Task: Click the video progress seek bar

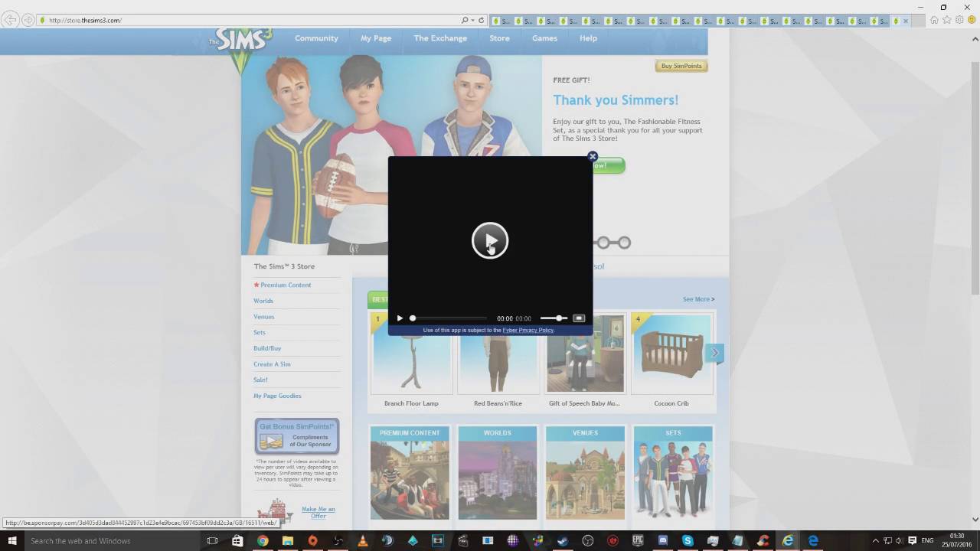Action: click(x=449, y=318)
